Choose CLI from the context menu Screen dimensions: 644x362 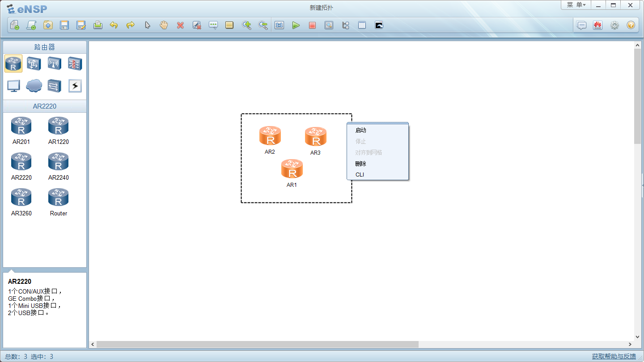(377, 174)
